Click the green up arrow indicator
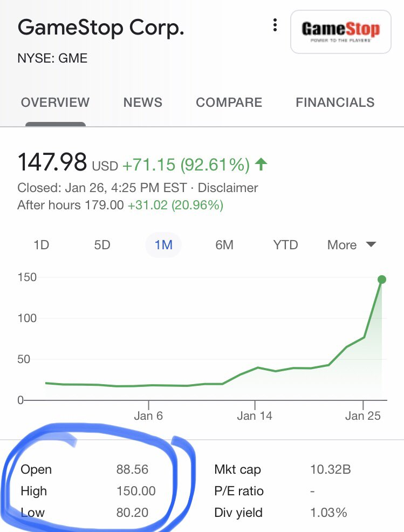 point(261,164)
